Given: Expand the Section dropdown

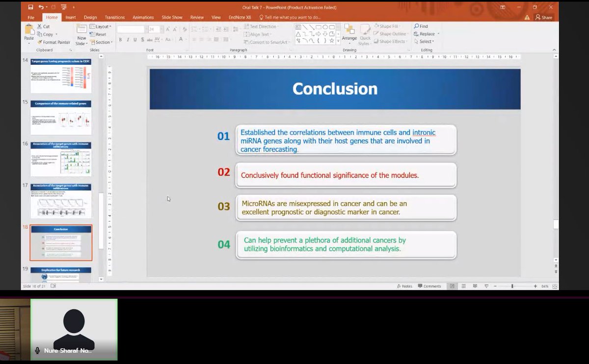Looking at the screenshot, I should coord(102,42).
